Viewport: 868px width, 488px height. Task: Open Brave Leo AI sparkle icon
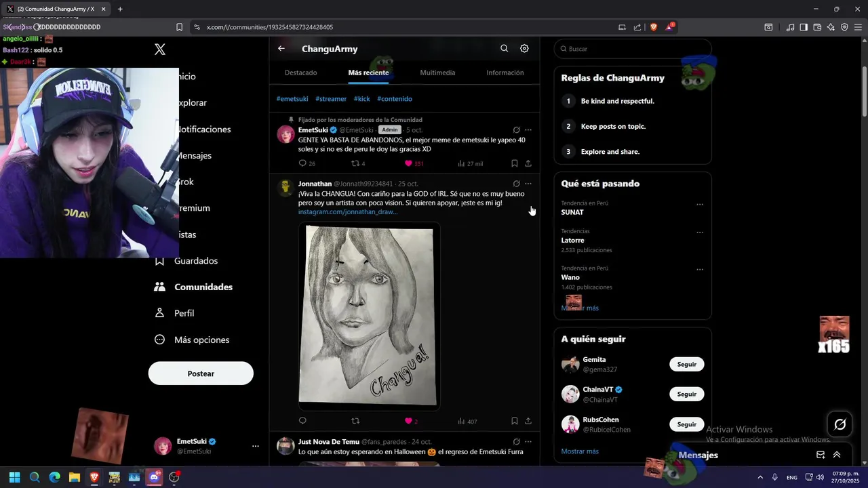pyautogui.click(x=831, y=27)
